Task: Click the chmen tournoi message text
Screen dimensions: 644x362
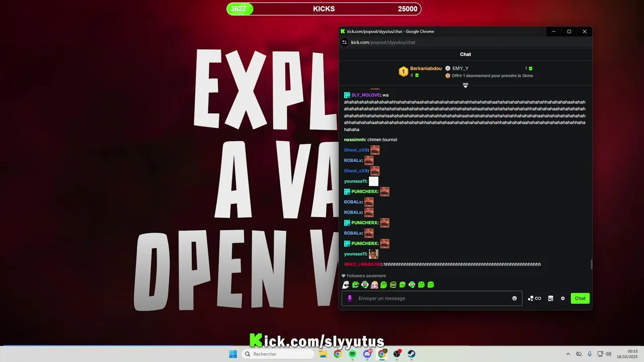Action: click(x=382, y=140)
